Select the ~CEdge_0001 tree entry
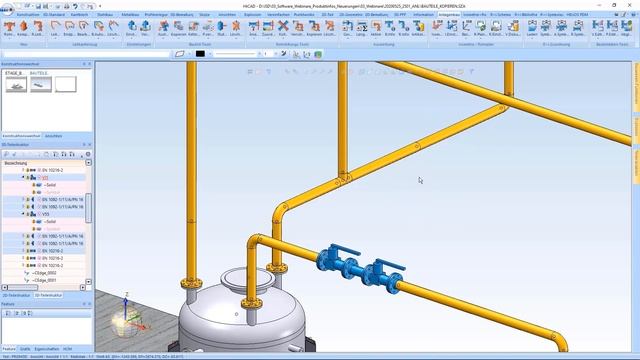This screenshot has width=640, height=360. [44, 280]
